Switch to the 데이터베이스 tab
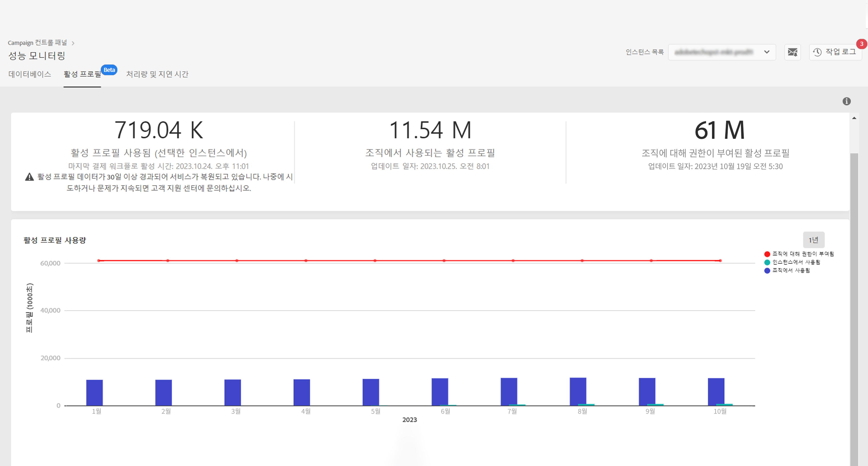The height and width of the screenshot is (466, 868). pyautogui.click(x=30, y=74)
